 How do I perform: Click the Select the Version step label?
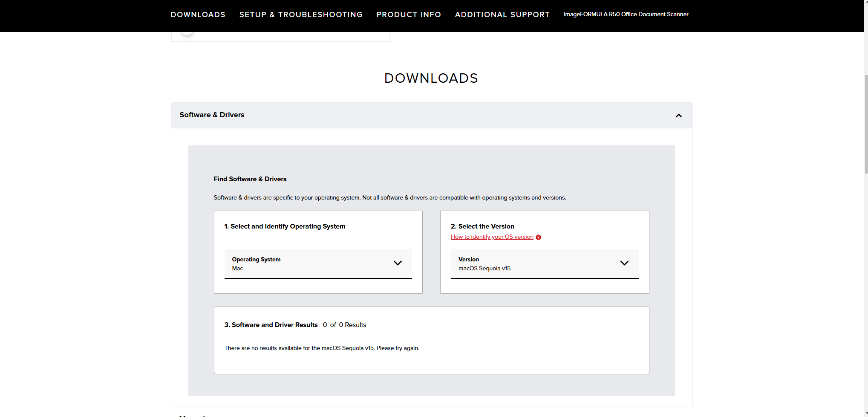pos(482,226)
